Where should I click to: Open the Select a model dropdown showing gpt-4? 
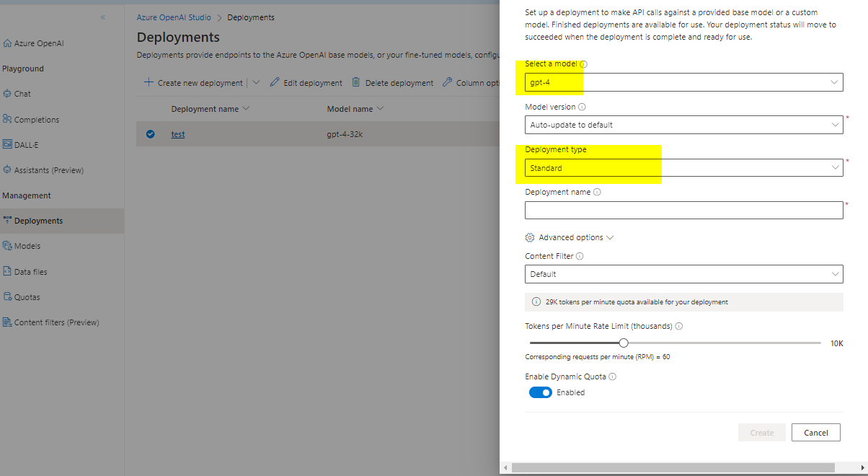click(x=683, y=81)
